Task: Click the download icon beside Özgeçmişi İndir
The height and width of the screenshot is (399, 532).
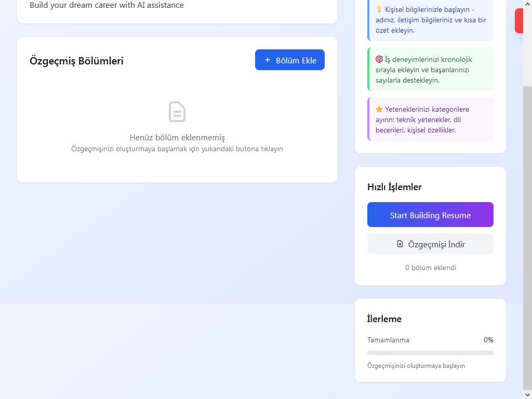Action: pyautogui.click(x=400, y=244)
